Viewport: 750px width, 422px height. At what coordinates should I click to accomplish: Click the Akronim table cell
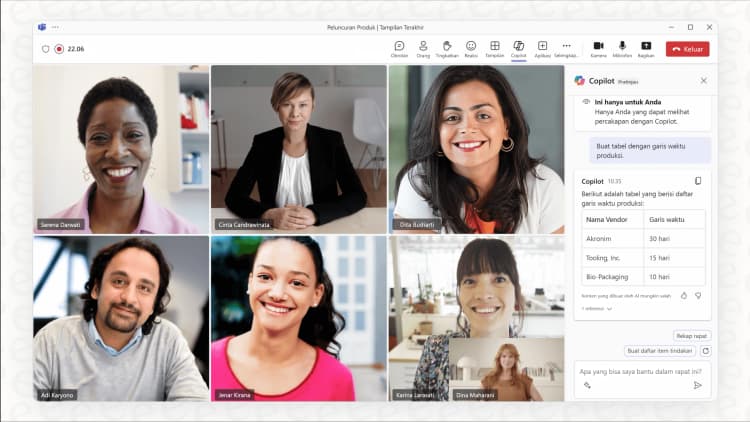click(613, 238)
